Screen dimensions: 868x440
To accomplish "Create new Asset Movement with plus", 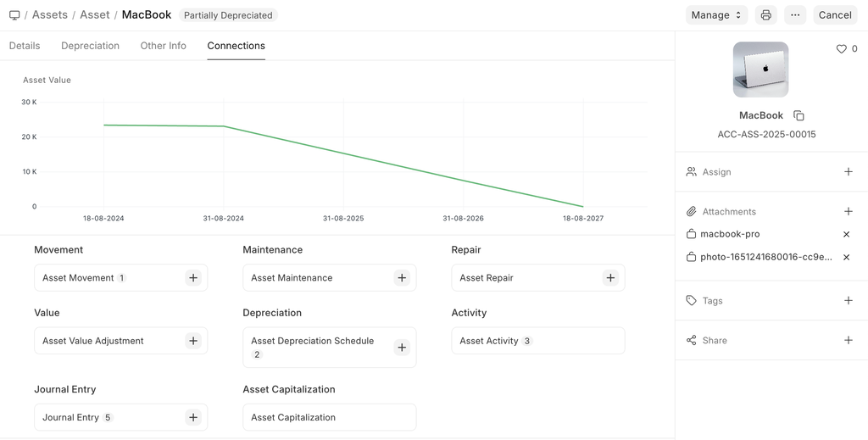I will pos(193,278).
